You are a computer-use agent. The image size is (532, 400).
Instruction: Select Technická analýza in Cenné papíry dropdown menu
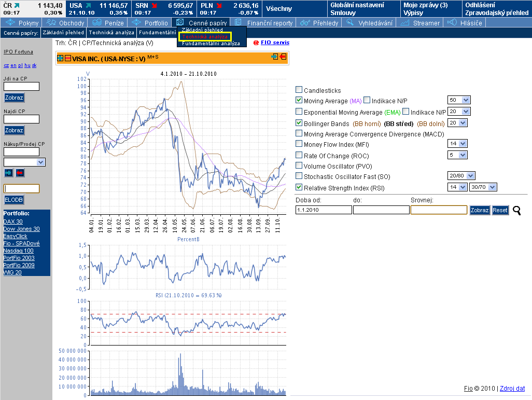[x=205, y=37]
